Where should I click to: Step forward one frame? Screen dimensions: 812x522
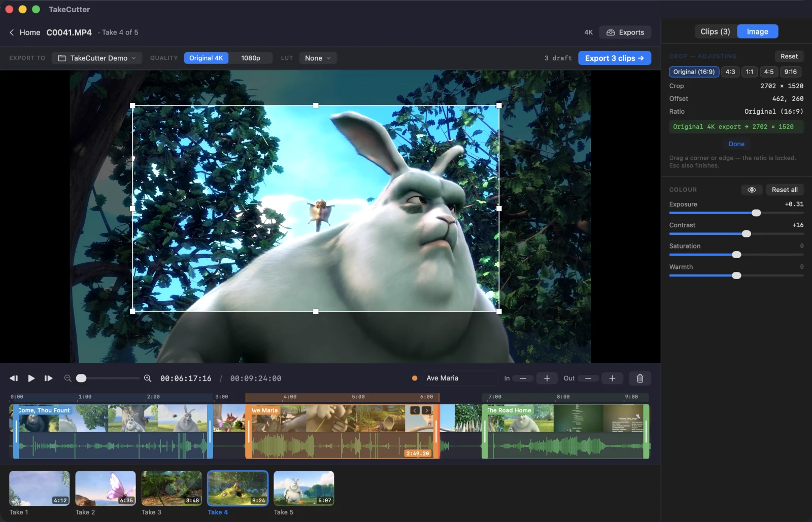pos(49,378)
